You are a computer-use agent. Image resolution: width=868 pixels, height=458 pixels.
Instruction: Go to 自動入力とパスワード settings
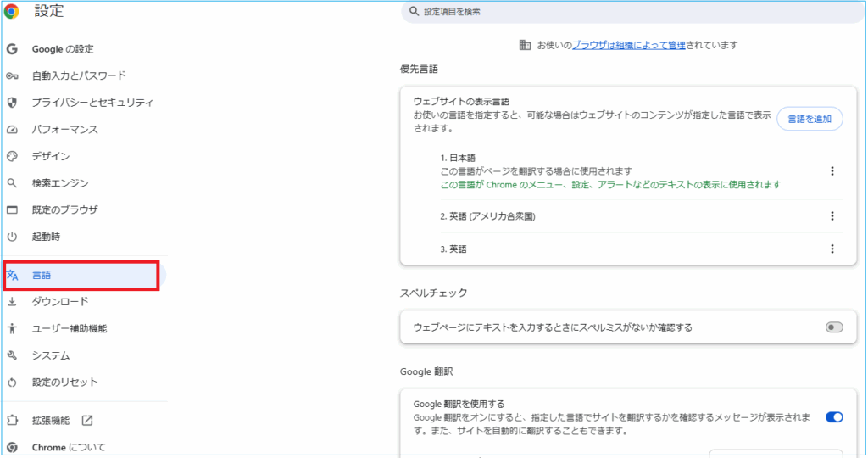click(x=79, y=75)
